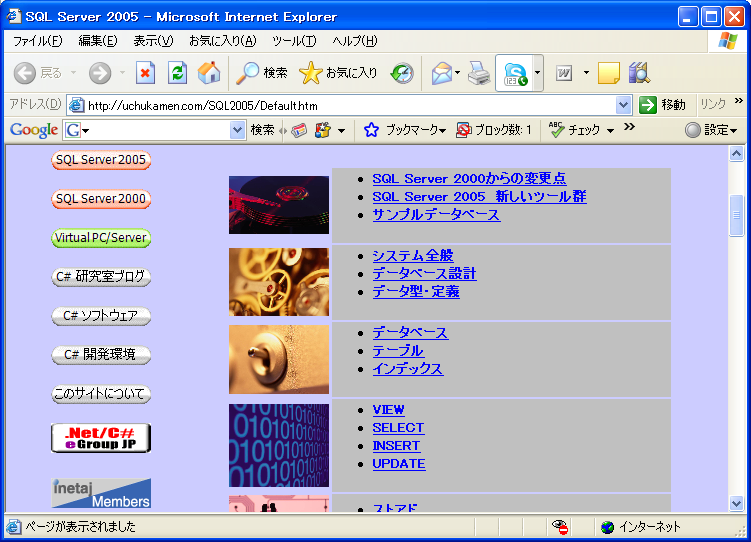This screenshot has height=542, width=751.
Task: Open Favorites star button
Action: click(x=338, y=73)
